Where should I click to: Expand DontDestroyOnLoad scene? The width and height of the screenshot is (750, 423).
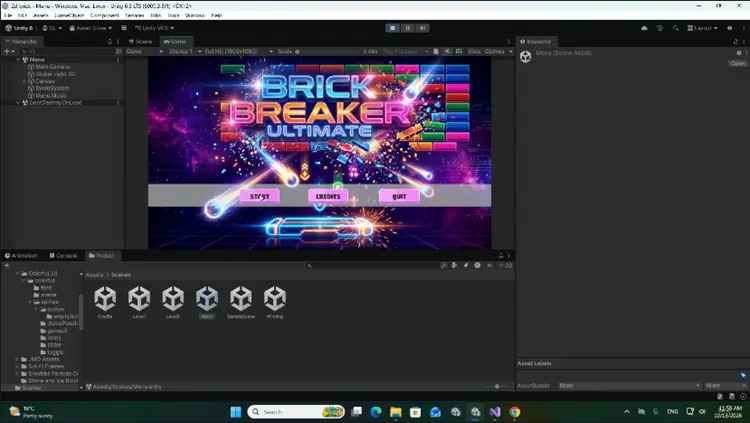[x=18, y=103]
